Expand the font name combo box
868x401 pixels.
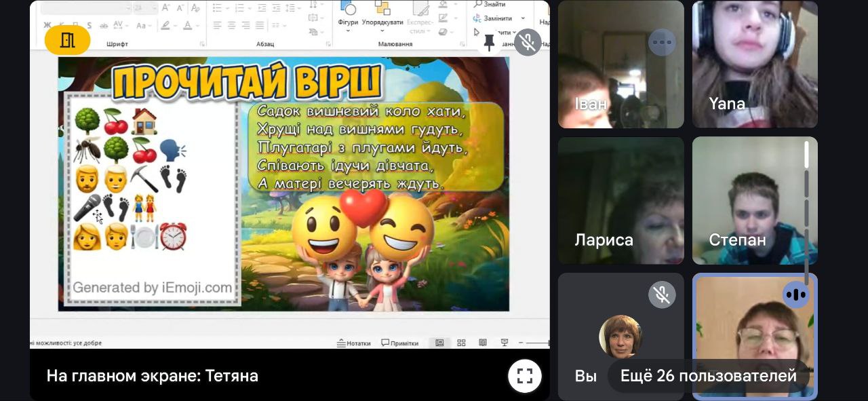pos(127,8)
